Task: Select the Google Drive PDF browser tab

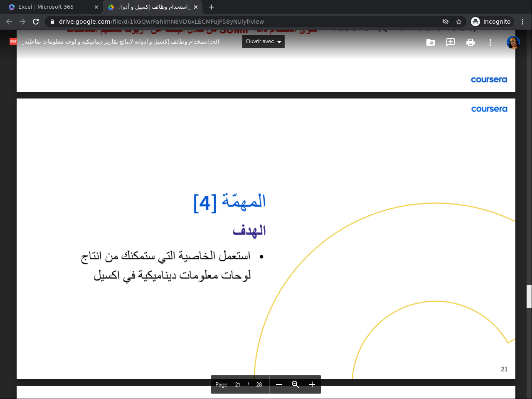Action: tap(153, 7)
